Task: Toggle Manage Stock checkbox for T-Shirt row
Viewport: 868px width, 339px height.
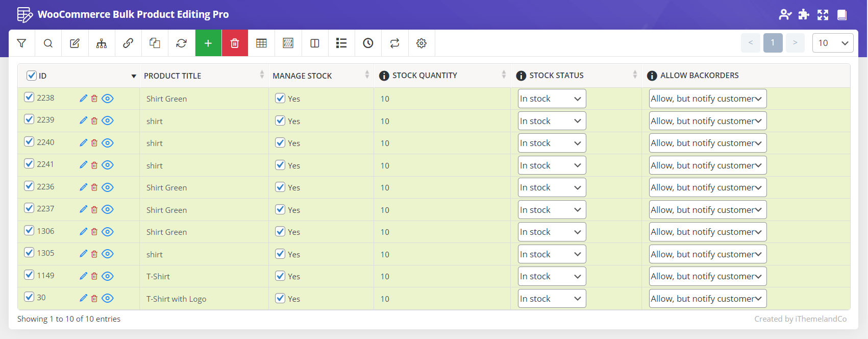Action: click(280, 276)
